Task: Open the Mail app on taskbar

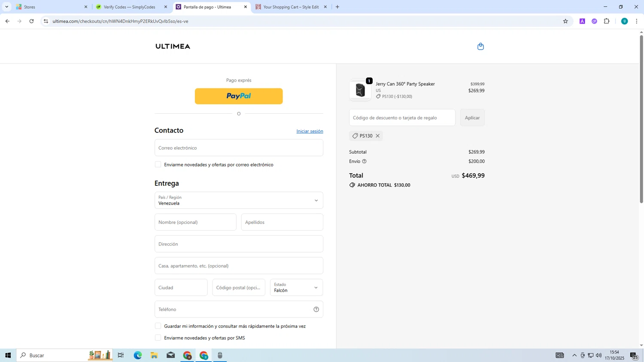Action: click(x=170, y=355)
